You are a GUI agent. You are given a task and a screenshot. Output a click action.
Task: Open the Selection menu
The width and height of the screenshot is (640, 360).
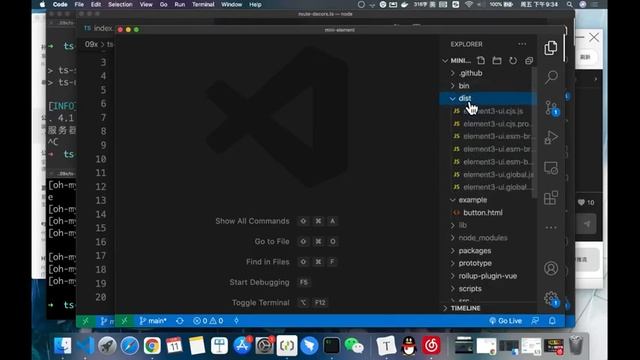120,4
